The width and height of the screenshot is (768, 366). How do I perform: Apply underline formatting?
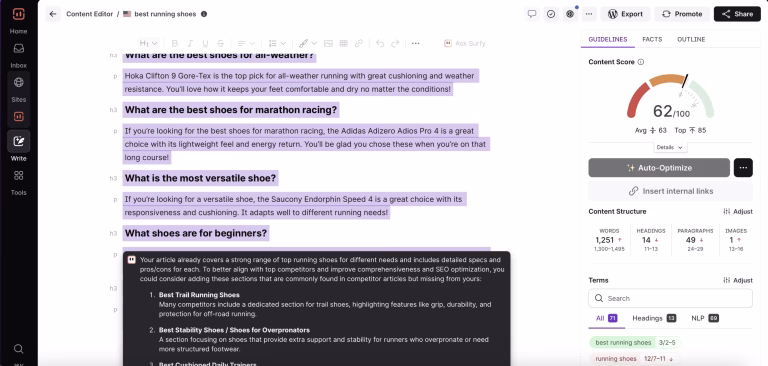coord(205,43)
